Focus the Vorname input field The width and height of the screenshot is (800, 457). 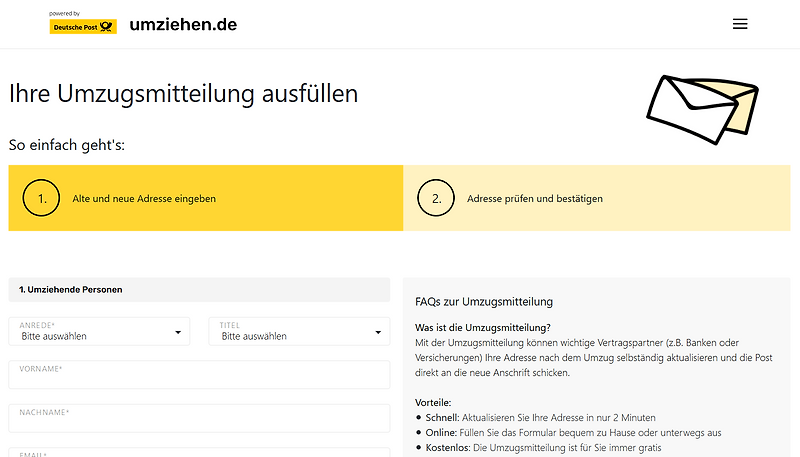pyautogui.click(x=199, y=375)
